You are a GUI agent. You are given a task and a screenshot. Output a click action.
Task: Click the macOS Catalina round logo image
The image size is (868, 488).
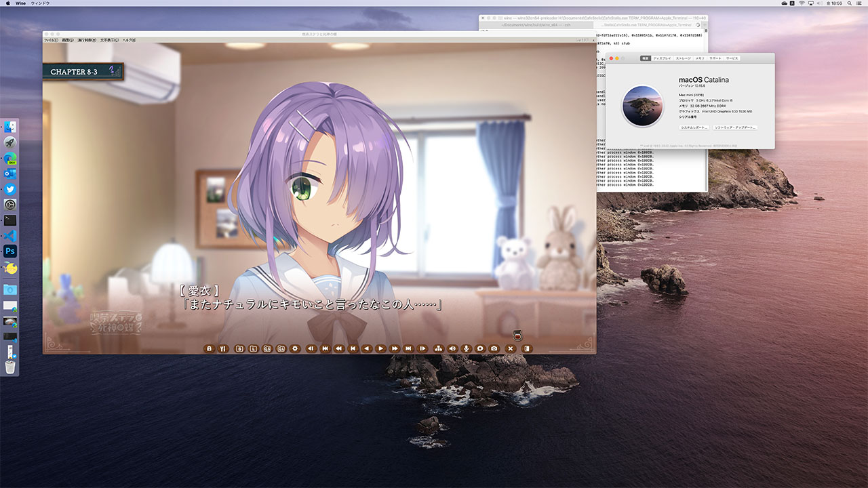point(642,106)
